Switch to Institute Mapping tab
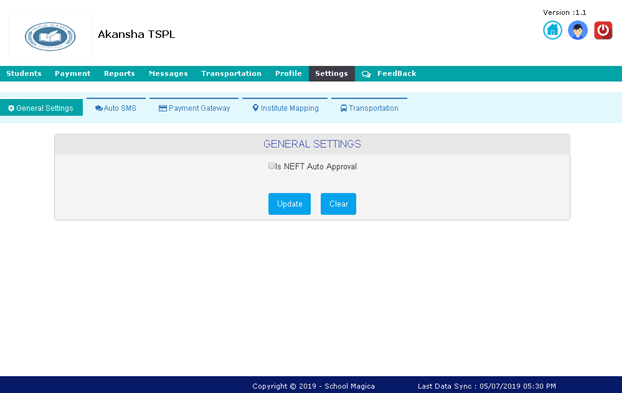The image size is (622, 396). click(x=285, y=108)
